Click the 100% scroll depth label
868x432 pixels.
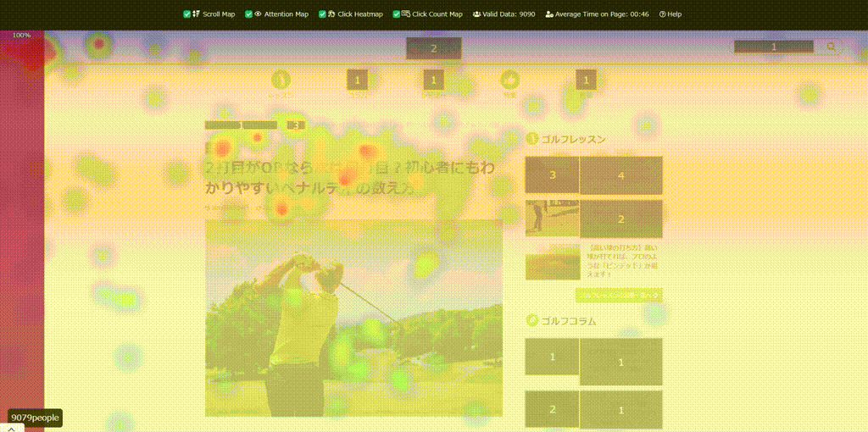coord(21,35)
